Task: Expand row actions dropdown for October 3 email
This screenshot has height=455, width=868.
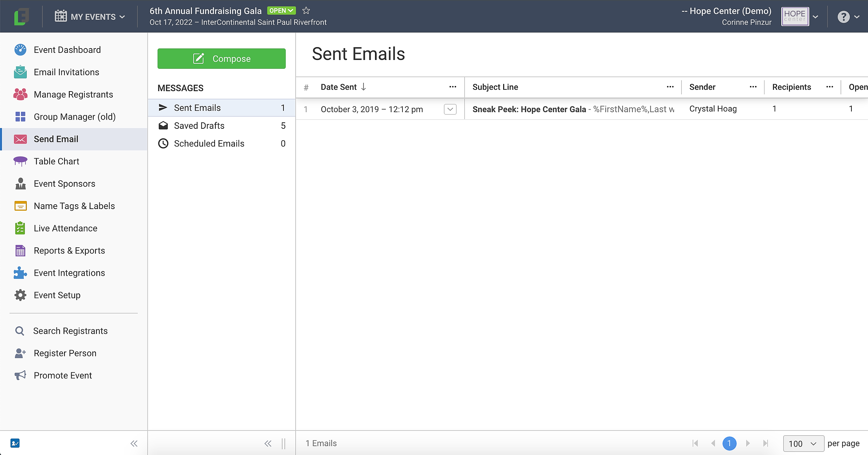Action: (x=450, y=109)
